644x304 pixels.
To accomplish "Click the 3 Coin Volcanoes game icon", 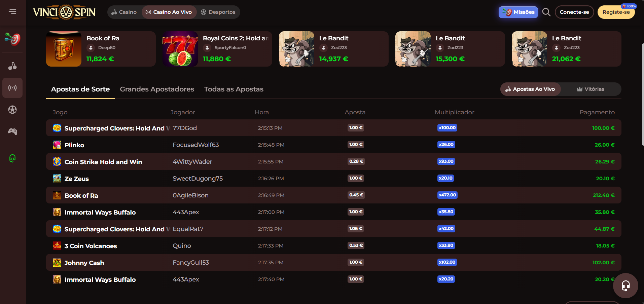I will click(57, 245).
